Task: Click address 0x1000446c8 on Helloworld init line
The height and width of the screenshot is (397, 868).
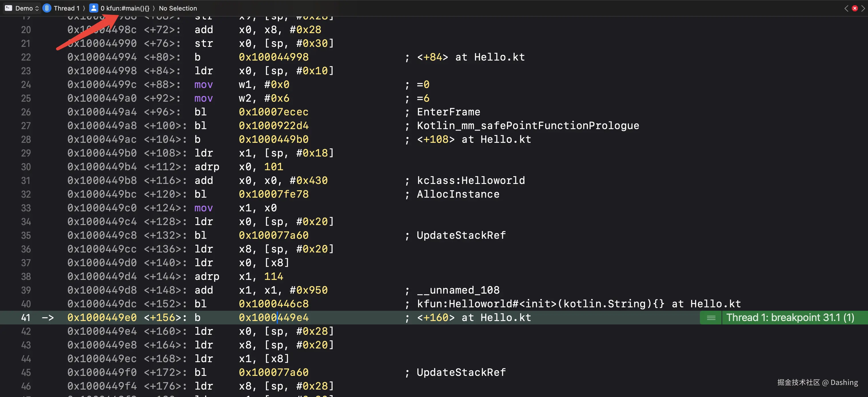Action: click(x=273, y=304)
